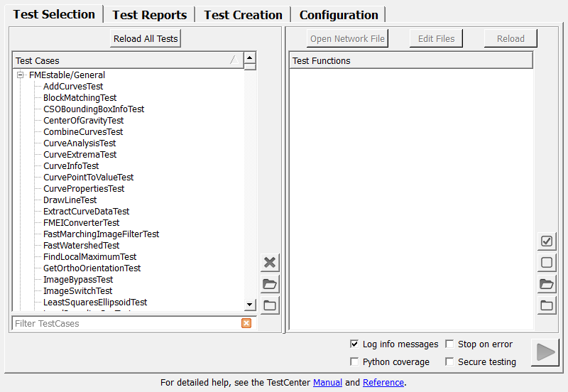Image resolution: width=568 pixels, height=392 pixels.
Task: Click the open-folder icon beside Test Functions
Action: (547, 285)
